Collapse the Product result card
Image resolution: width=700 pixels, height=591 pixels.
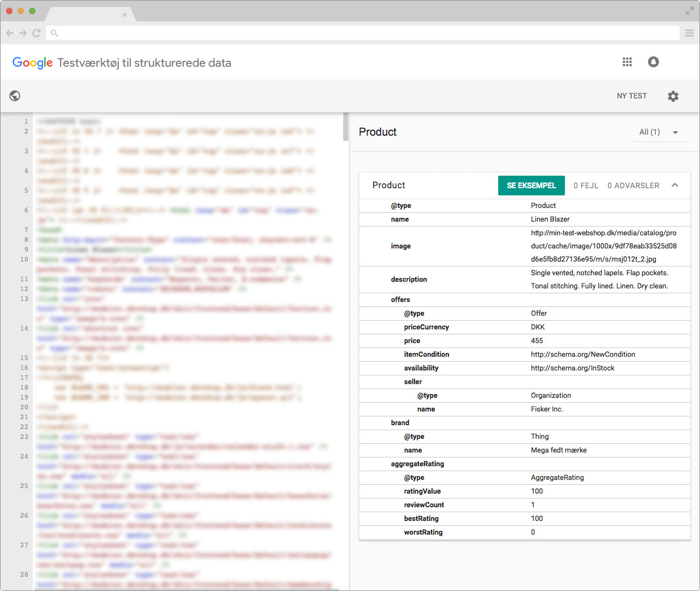click(675, 186)
